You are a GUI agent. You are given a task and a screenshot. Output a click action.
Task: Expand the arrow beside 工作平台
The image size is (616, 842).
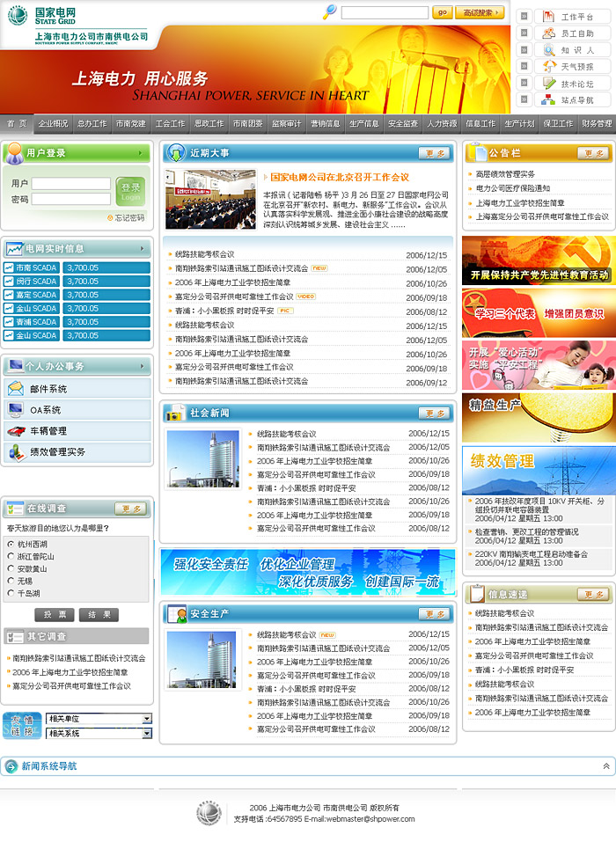(524, 17)
